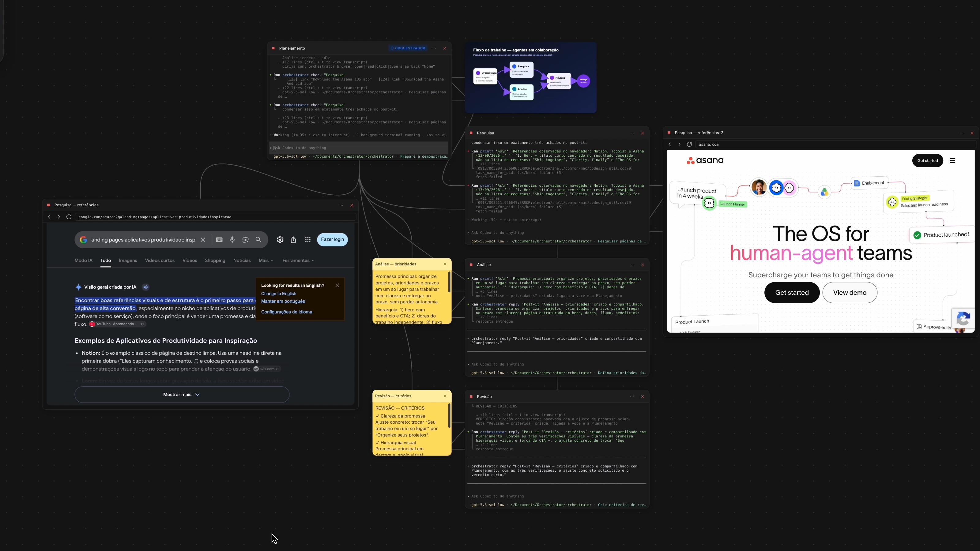Click the Análise — prioridades post-it scrollbar

coord(449,282)
